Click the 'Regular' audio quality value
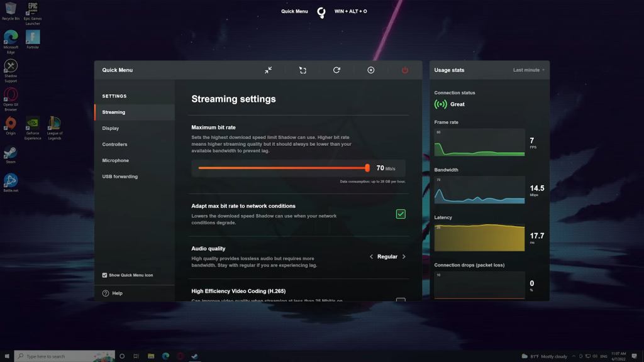The width and height of the screenshot is (644, 362). pos(387,256)
